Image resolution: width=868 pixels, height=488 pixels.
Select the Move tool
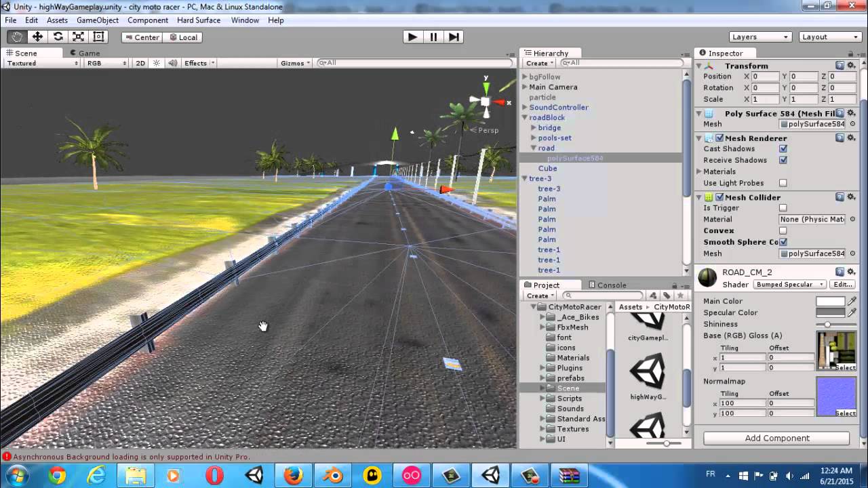click(x=37, y=37)
